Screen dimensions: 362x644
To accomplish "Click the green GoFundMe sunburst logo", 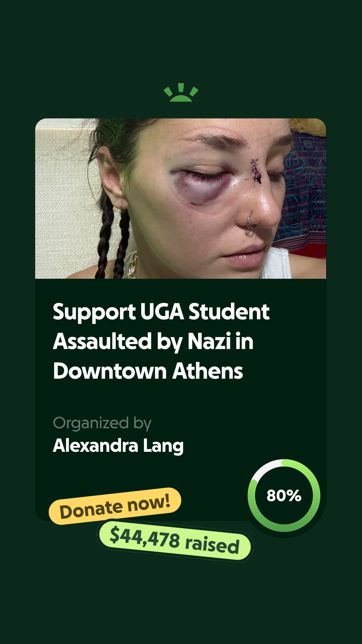I will (181, 92).
